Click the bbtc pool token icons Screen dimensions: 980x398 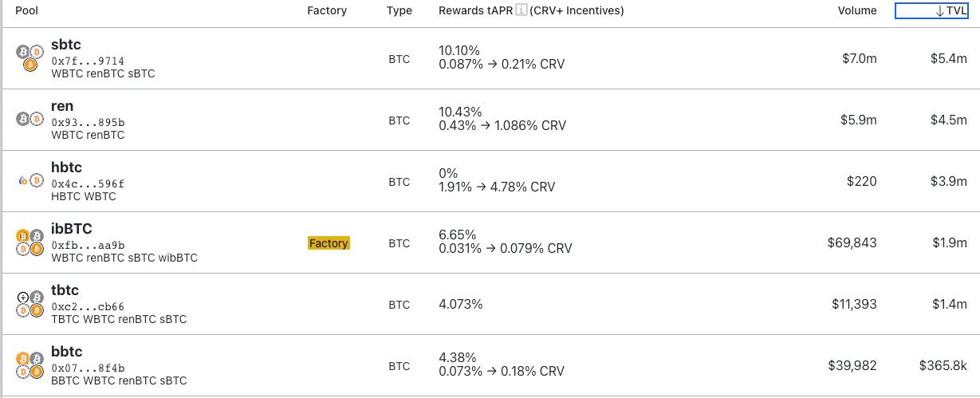point(30,366)
